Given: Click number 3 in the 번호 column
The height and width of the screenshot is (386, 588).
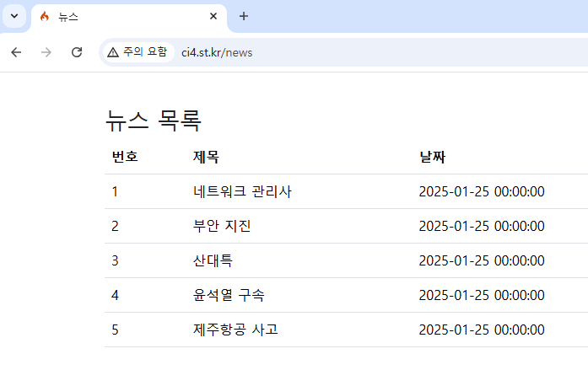Looking at the screenshot, I should point(115,260).
